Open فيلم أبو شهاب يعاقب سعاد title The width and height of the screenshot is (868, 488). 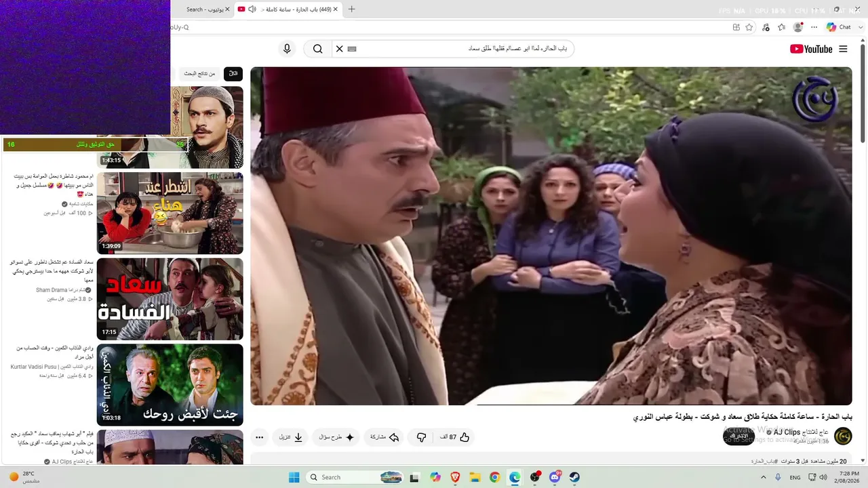point(52,443)
